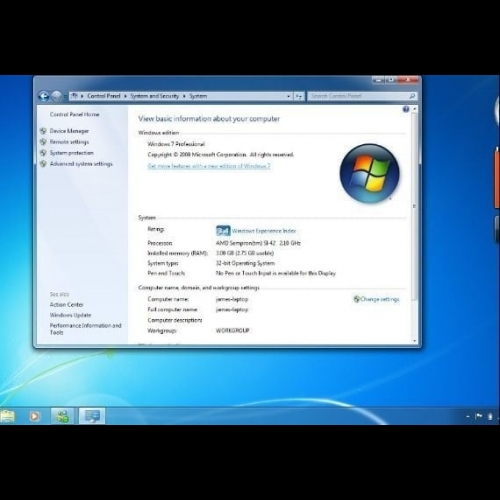The image size is (500, 500).
Task: Open Remote settings
Action: click(x=69, y=142)
